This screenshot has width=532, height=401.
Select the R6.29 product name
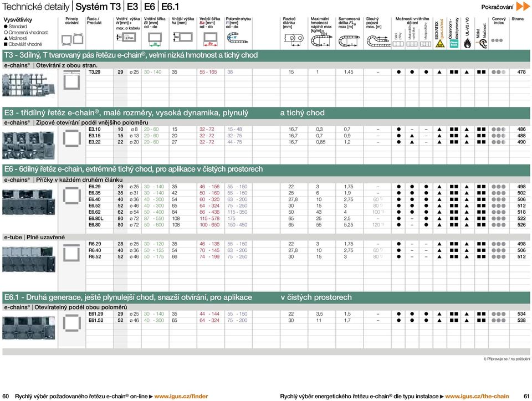click(x=95, y=244)
